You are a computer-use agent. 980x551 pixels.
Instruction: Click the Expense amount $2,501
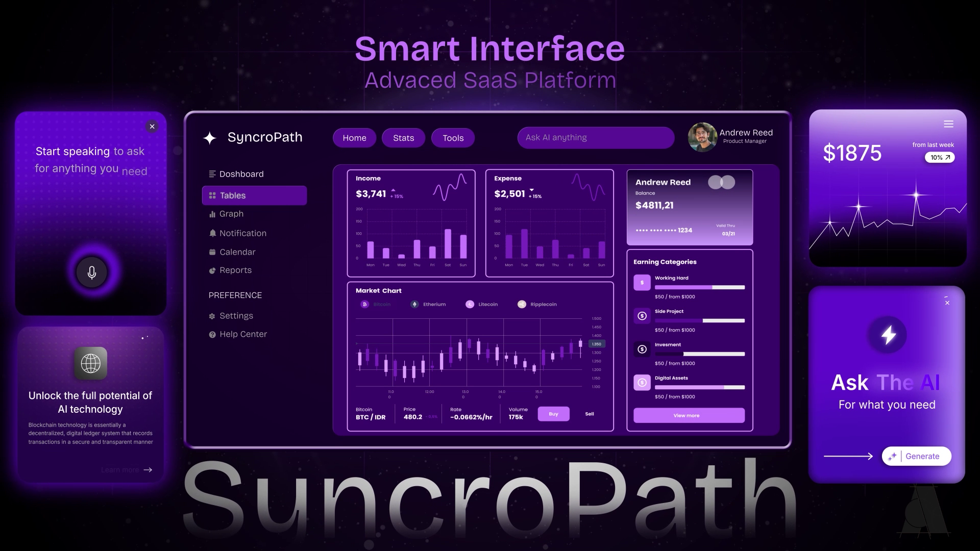(x=509, y=194)
